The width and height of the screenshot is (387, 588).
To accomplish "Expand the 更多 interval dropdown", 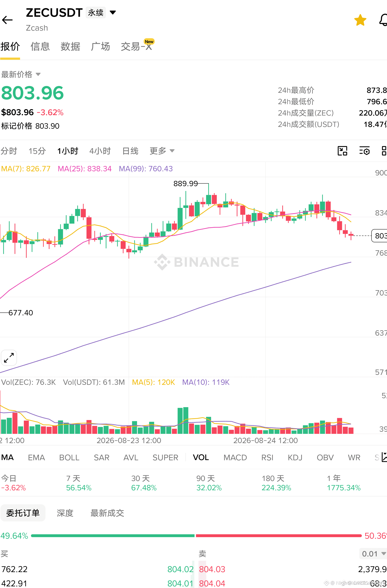I will pyautogui.click(x=162, y=151).
